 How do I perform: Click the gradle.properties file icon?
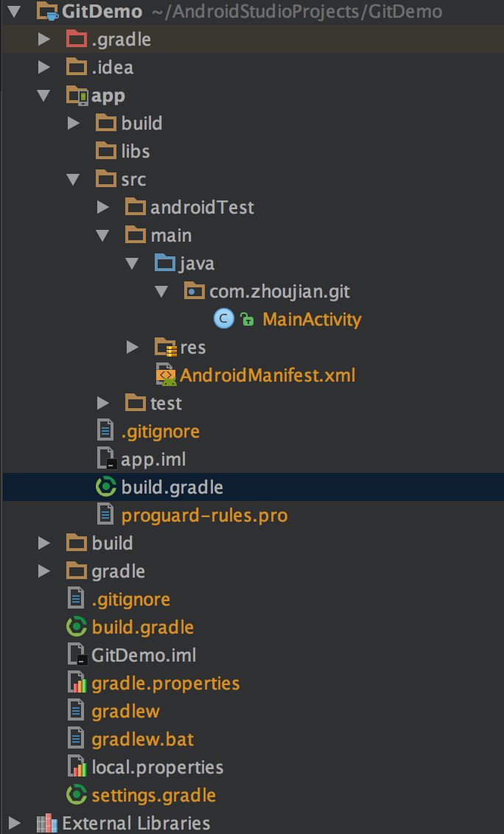pyautogui.click(x=77, y=683)
